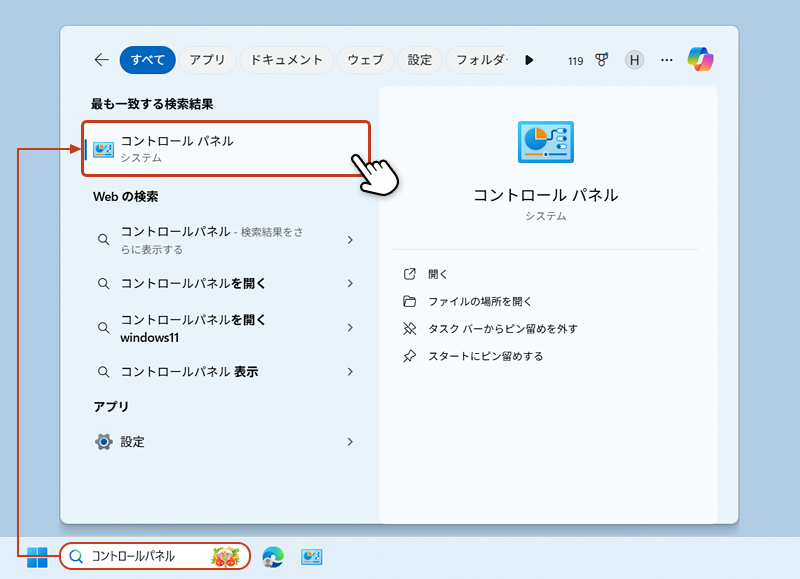Launch コントロール パネル from the taskbar icon
The height and width of the screenshot is (579, 800).
click(311, 557)
